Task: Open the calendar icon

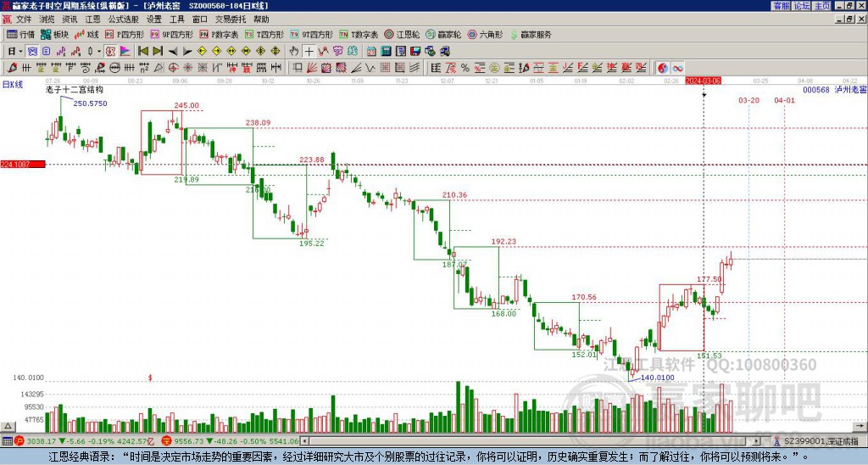Action: [371, 52]
